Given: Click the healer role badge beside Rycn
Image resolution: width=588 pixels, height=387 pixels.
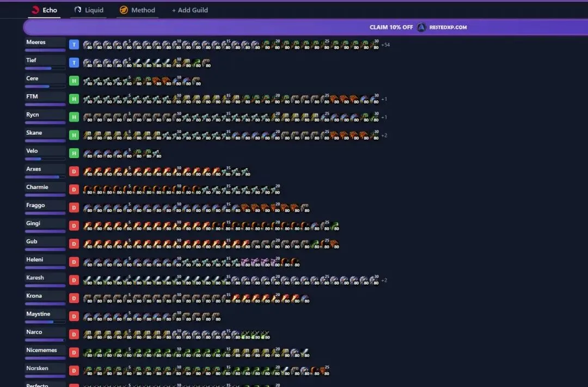Looking at the screenshot, I should 74,117.
